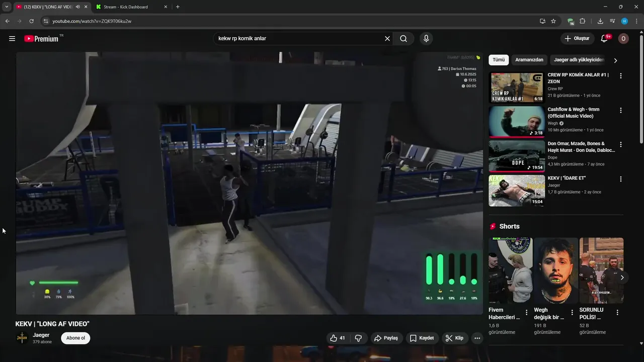Open options for Fivem Habercileri short
Viewport: 644px width, 362px height.
point(527,312)
